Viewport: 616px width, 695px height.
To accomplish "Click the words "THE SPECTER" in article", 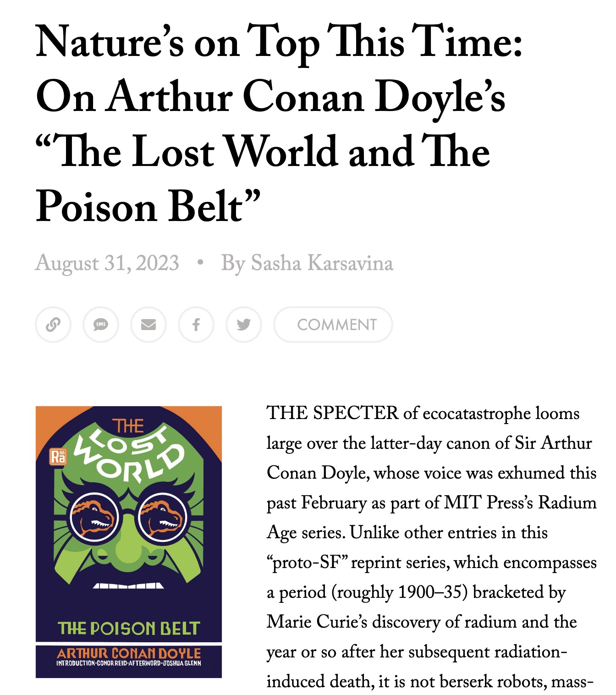I will coord(332,413).
